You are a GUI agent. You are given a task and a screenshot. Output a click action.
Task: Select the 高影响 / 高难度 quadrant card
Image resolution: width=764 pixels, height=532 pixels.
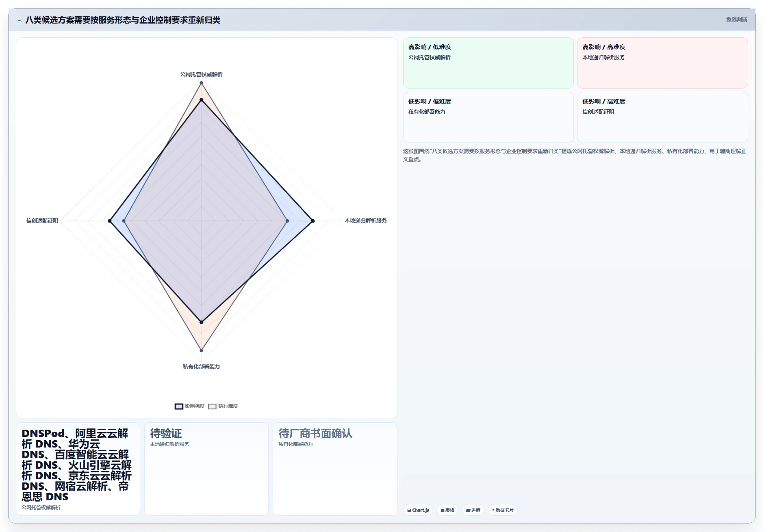coord(662,63)
